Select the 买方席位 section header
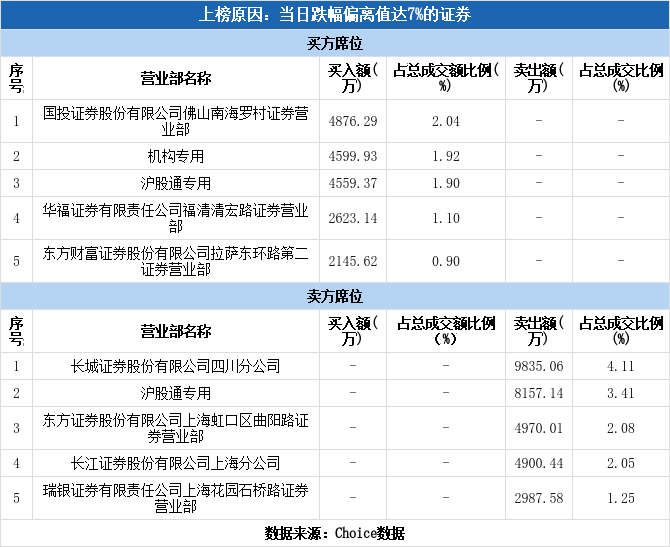Image resolution: width=670 pixels, height=547 pixels. pos(335,43)
